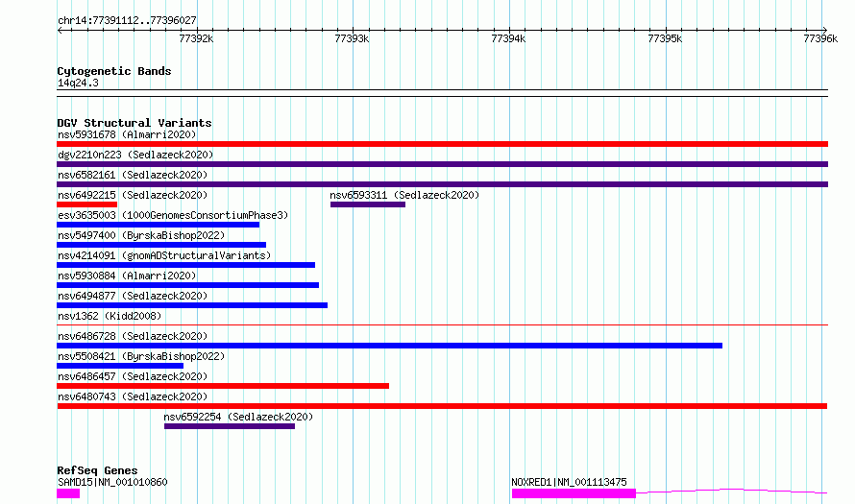
Task: Click the RefSeq Genes track title
Action: click(x=97, y=470)
